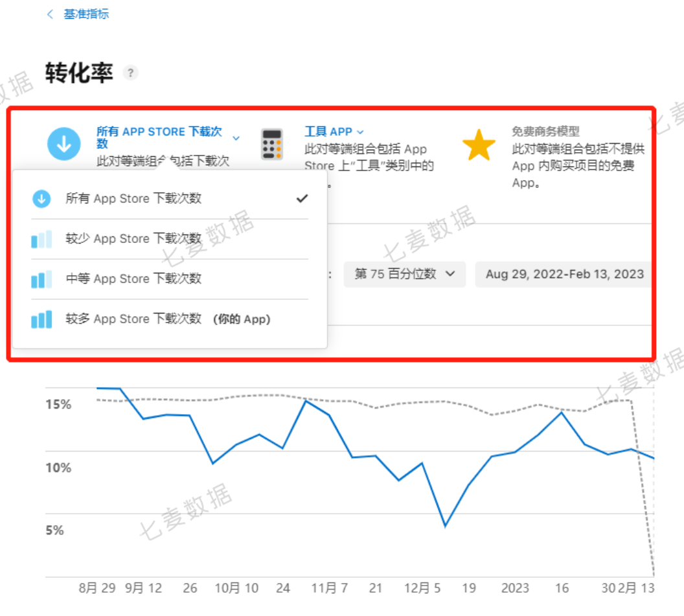Click the 15% axis label

[x=58, y=404]
